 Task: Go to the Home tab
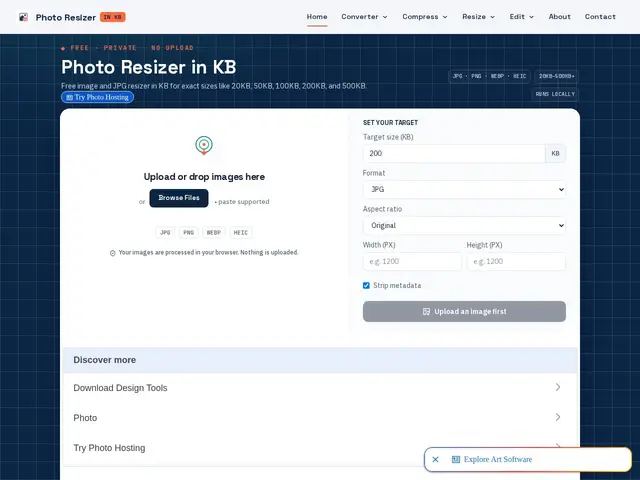click(x=317, y=17)
